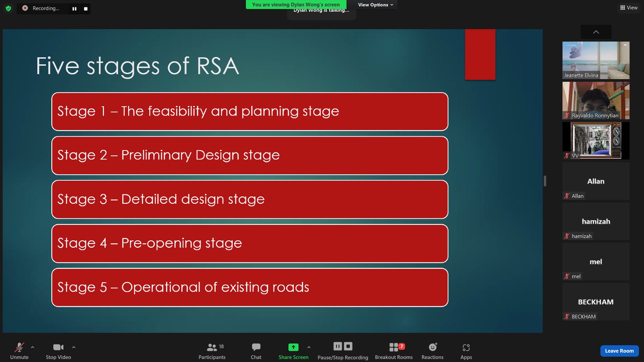
Task: Click muted mic icon on BECKHAM's tile
Action: coord(567,317)
